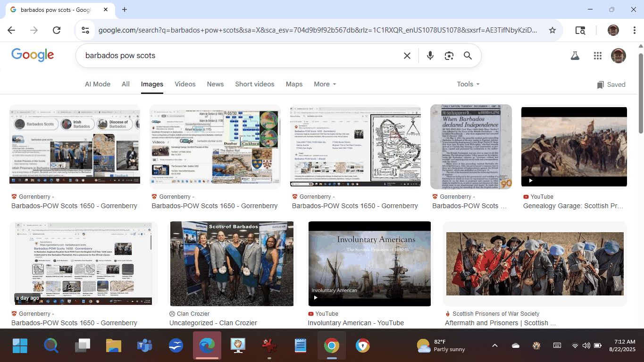
Task: Open Google Lens image search
Action: pos(449,56)
